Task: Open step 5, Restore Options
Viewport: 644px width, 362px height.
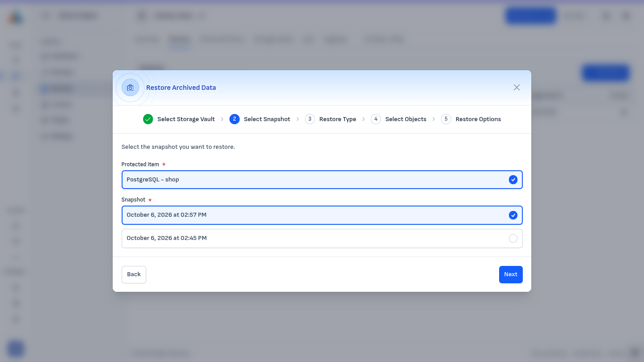Action: (x=471, y=119)
